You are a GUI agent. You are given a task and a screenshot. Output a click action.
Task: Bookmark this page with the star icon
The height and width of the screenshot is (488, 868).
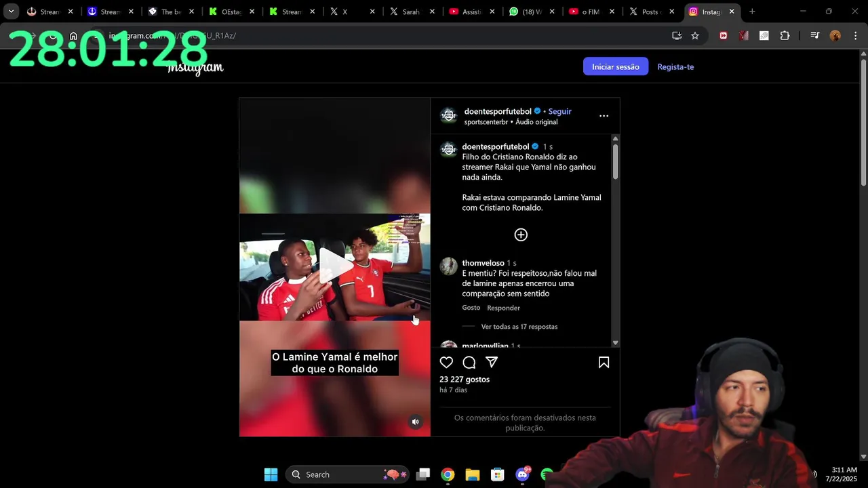click(695, 36)
